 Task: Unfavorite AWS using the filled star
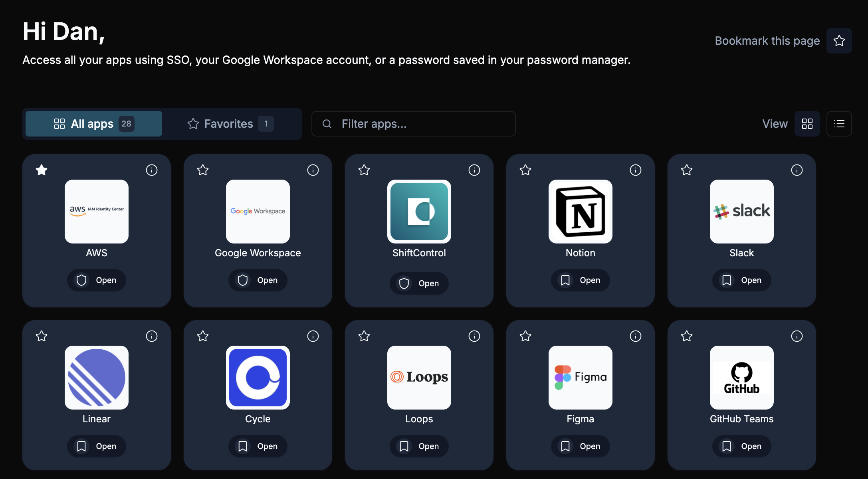point(42,170)
